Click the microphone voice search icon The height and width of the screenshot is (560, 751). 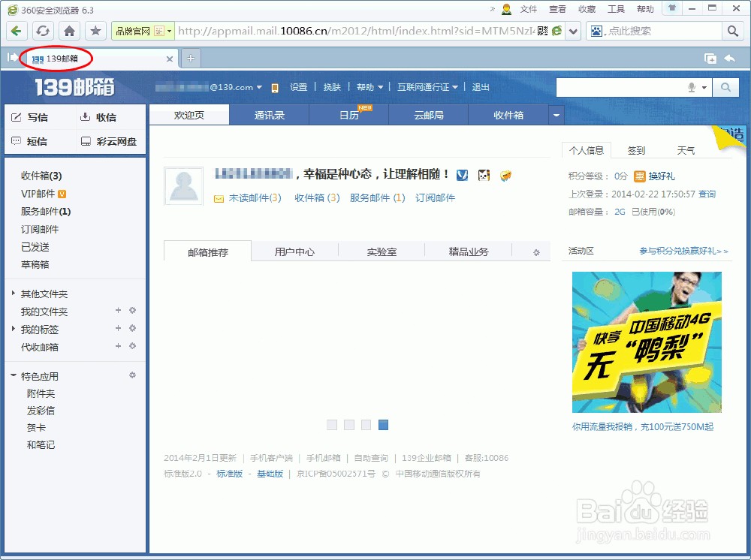click(692, 88)
